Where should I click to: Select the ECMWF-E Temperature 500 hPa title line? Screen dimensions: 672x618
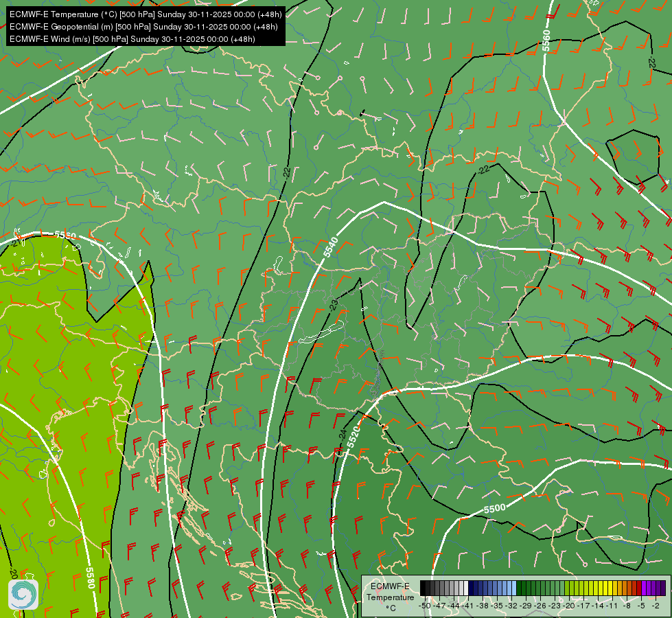(146, 14)
